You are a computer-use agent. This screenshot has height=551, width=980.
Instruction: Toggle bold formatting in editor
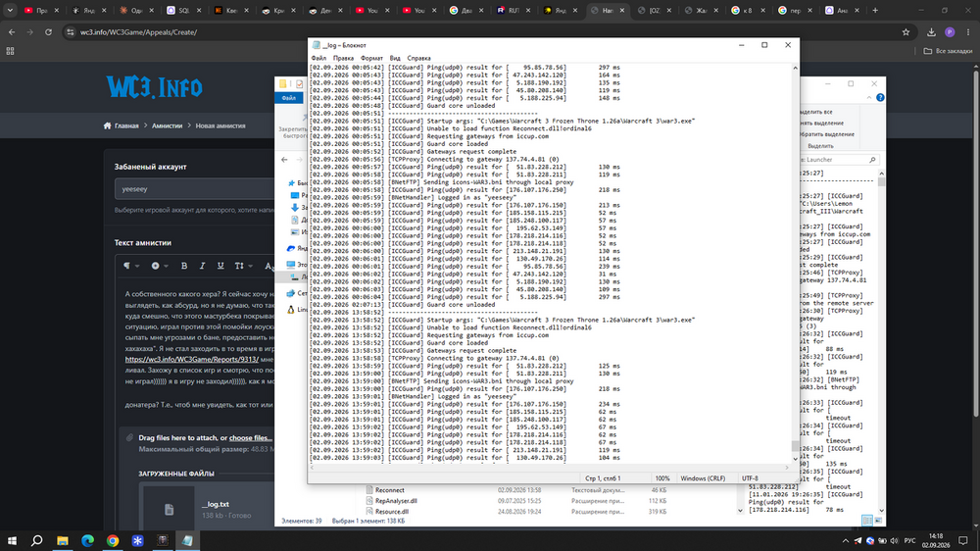coord(184,266)
